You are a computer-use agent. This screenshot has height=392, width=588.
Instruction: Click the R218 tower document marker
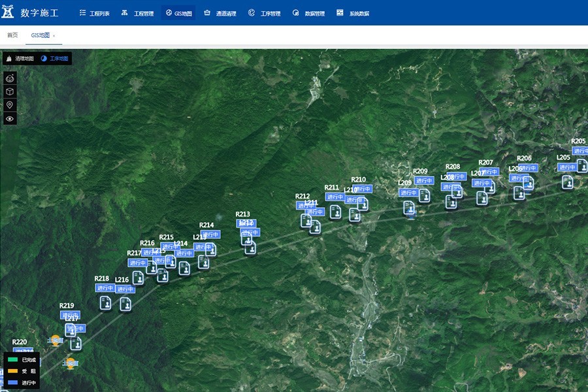pos(105,302)
